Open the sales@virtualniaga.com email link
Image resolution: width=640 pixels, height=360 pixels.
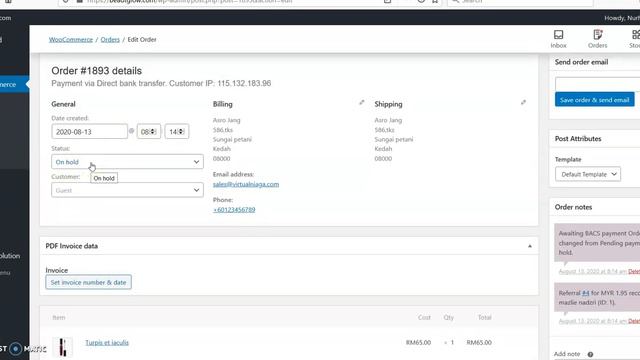[x=246, y=184]
